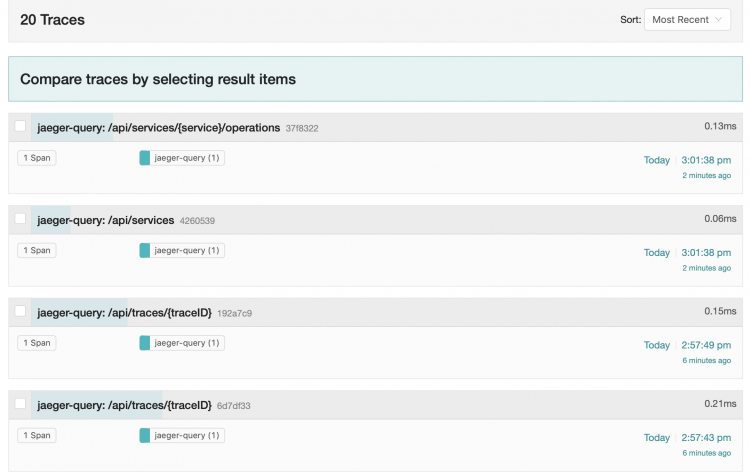The height and width of the screenshot is (473, 750).
Task: Click jaeger-query (1) tag in trace 6d7df33
Action: [187, 435]
